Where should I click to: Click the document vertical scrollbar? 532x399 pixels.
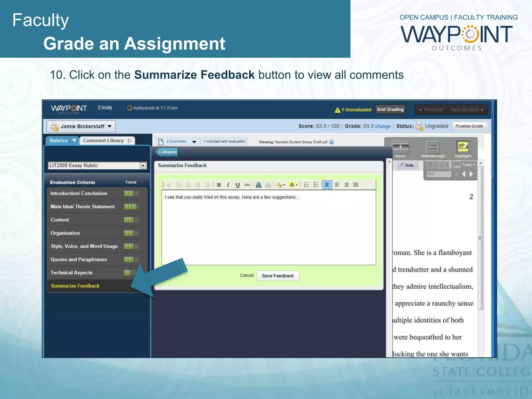point(481,238)
